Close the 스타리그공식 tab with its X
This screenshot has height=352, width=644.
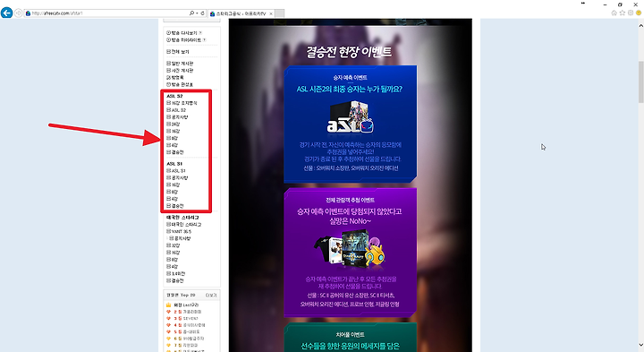pyautogui.click(x=271, y=13)
